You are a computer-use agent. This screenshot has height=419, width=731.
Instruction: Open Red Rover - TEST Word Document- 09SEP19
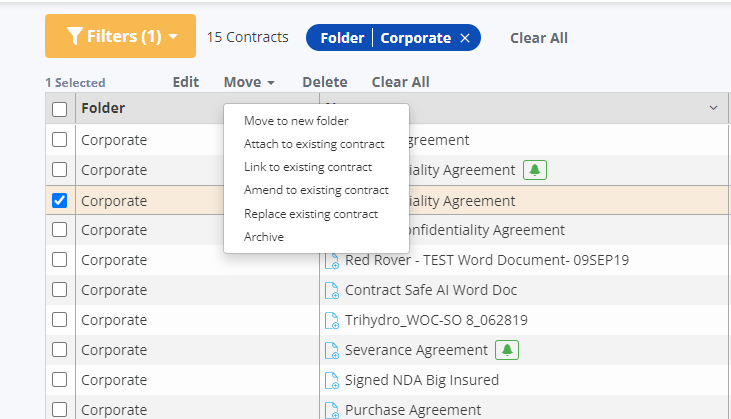pos(487,260)
